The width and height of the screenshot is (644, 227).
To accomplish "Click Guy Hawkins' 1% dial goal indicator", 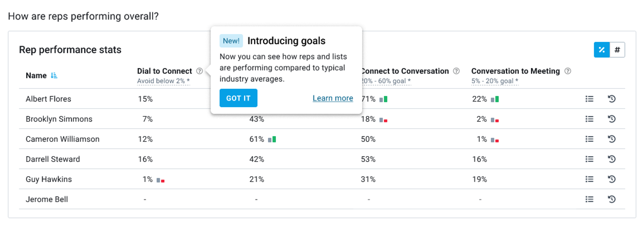I will 160,180.
